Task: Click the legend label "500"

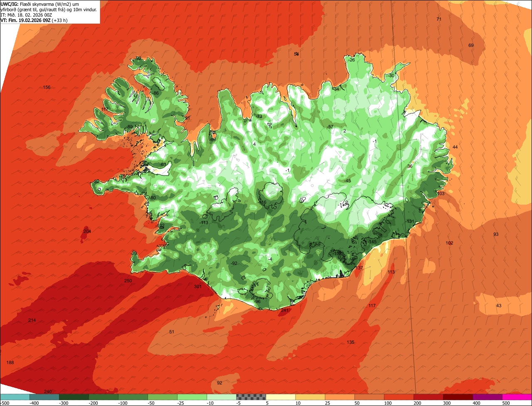Action: [x=506, y=403]
